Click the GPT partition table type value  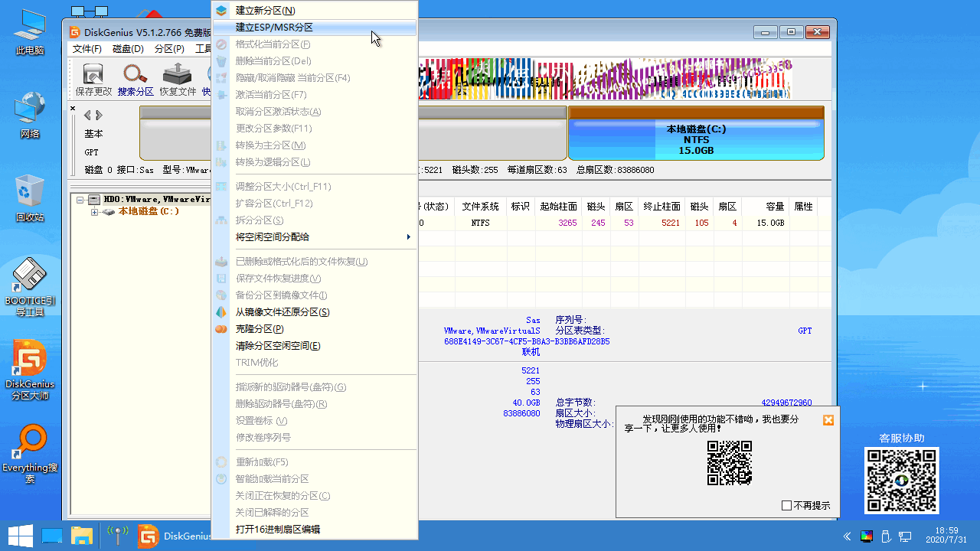click(805, 331)
